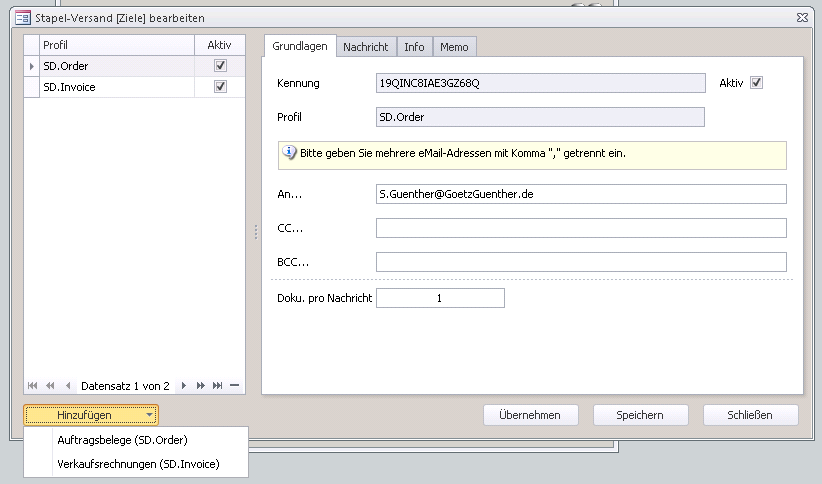Jump forward several records with double-right arrow
The width and height of the screenshot is (822, 484).
coord(201,385)
